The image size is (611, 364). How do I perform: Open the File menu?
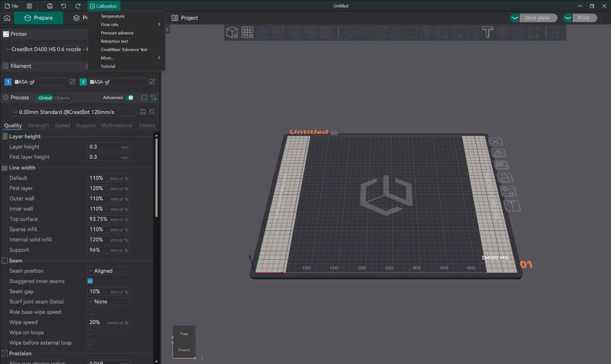click(x=11, y=6)
